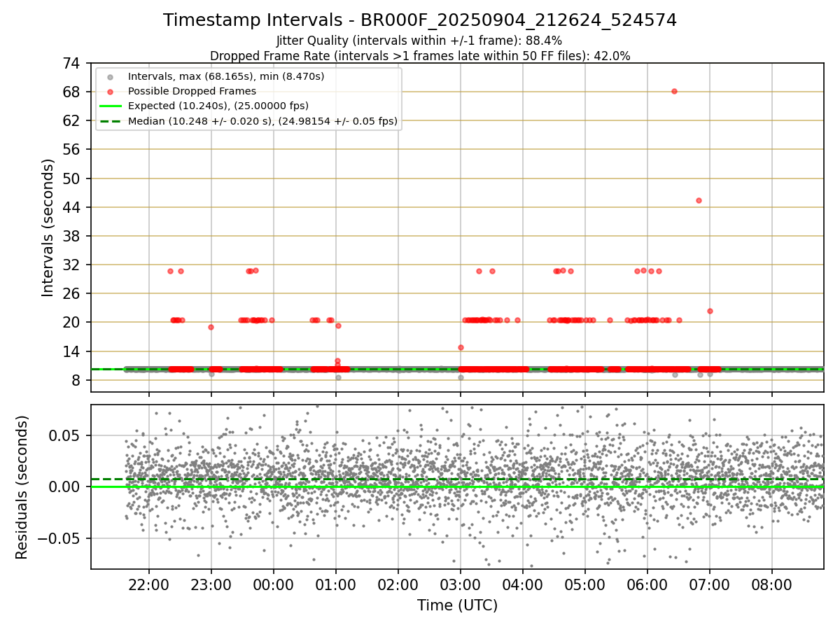Click the gray marker icon in the legend for Intervals
Viewport: 840px width, 630px height.
110,77
